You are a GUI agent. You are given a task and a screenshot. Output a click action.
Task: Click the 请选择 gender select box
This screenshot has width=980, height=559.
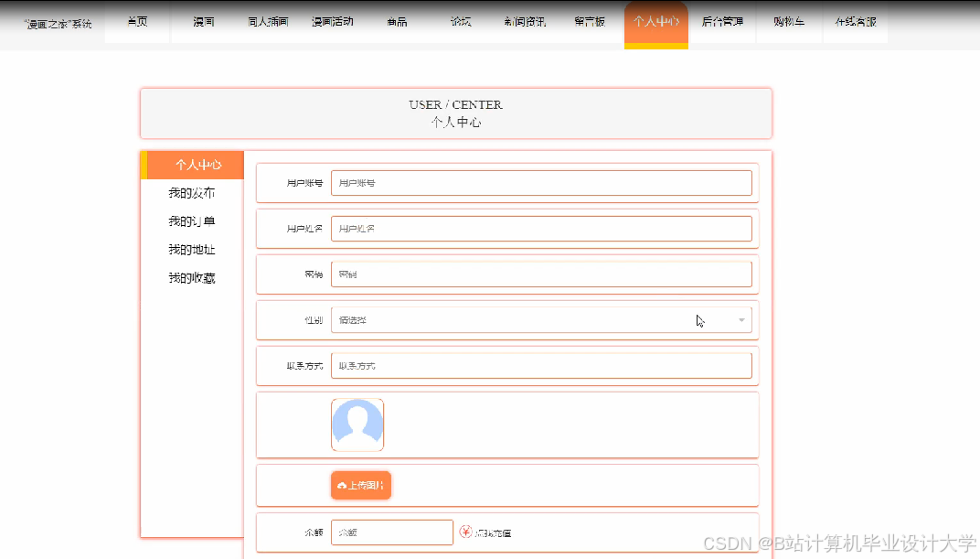click(x=541, y=320)
